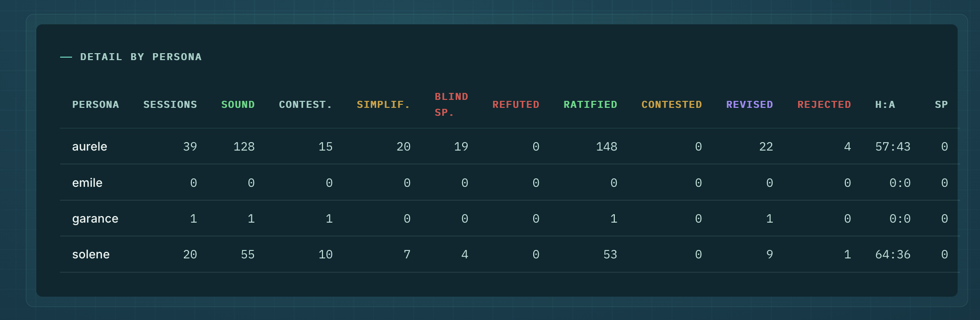The width and height of the screenshot is (980, 320).
Task: Click solene's H:A ratio 64:36
Action: tap(893, 254)
